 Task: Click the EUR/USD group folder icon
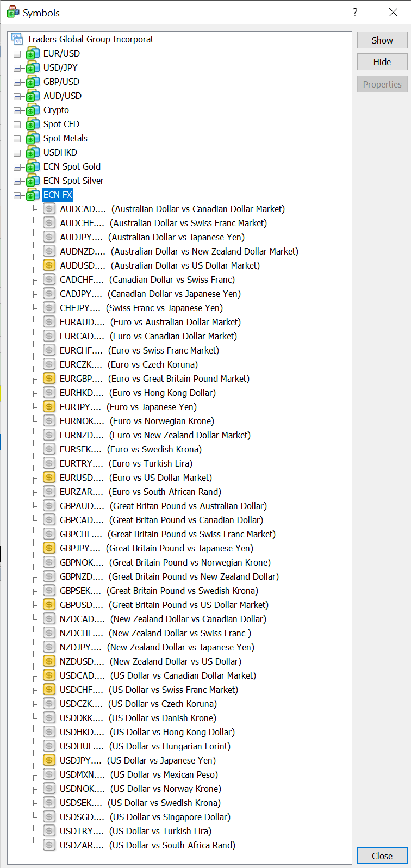pyautogui.click(x=33, y=53)
